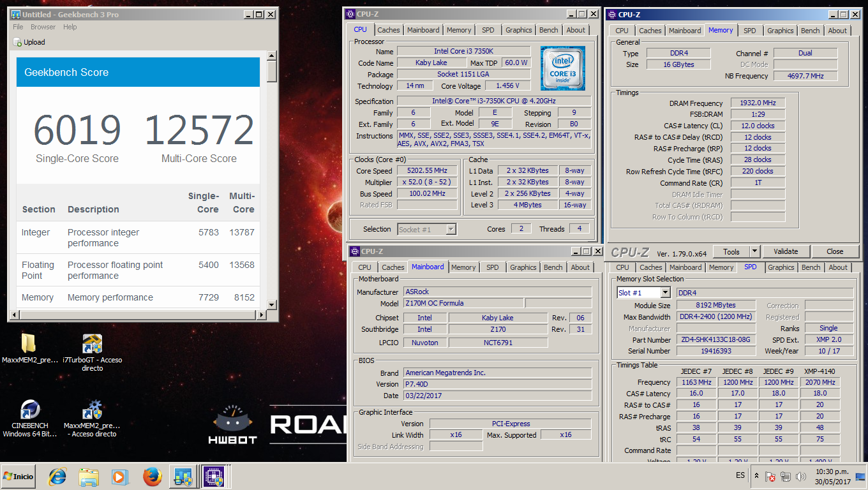The image size is (868, 490).
Task: Open Mainboard tab in the CPU-Z SPD window
Action: pos(685,267)
